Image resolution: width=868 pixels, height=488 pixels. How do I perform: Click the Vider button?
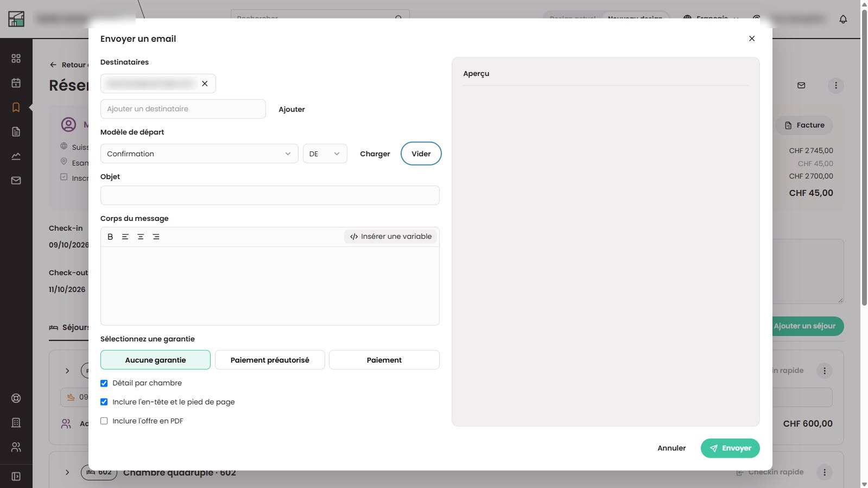pyautogui.click(x=421, y=154)
